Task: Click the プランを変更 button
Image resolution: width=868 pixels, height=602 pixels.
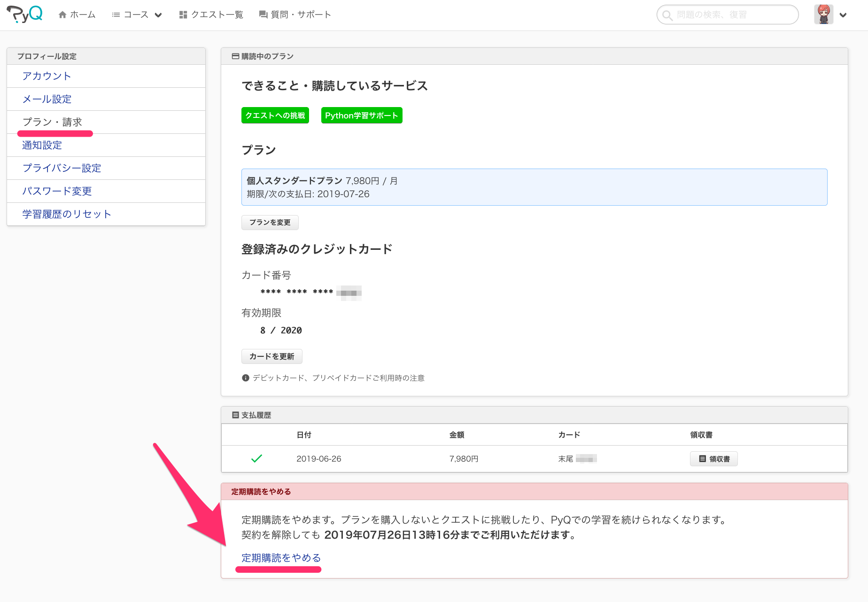Action: (270, 222)
